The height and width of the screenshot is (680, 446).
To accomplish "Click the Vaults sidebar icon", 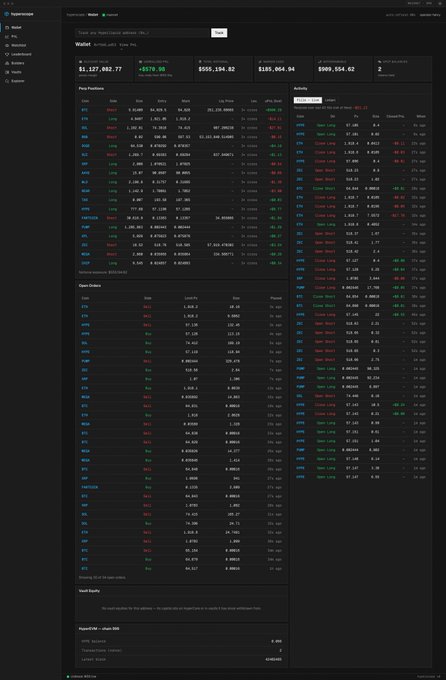I will [7, 72].
